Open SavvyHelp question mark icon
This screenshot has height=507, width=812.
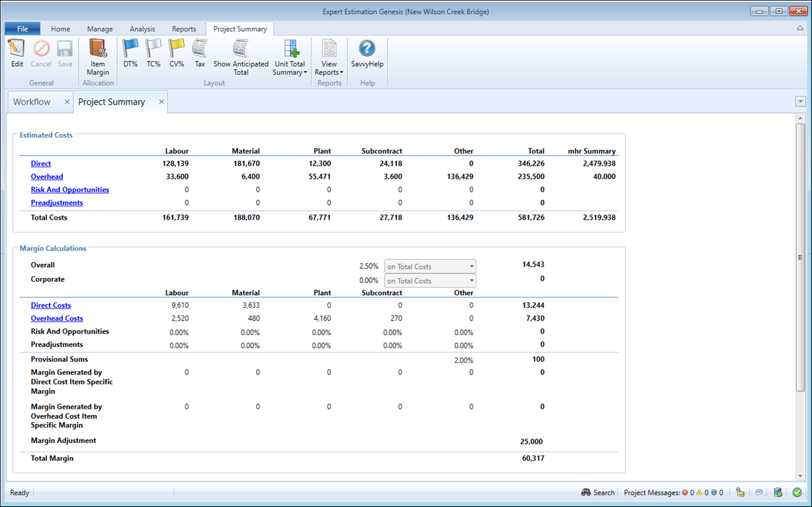pos(367,49)
